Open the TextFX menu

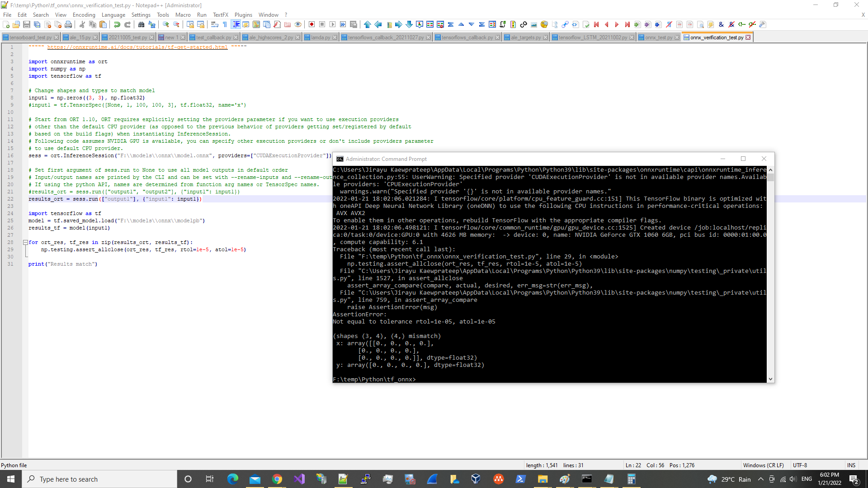(x=221, y=14)
